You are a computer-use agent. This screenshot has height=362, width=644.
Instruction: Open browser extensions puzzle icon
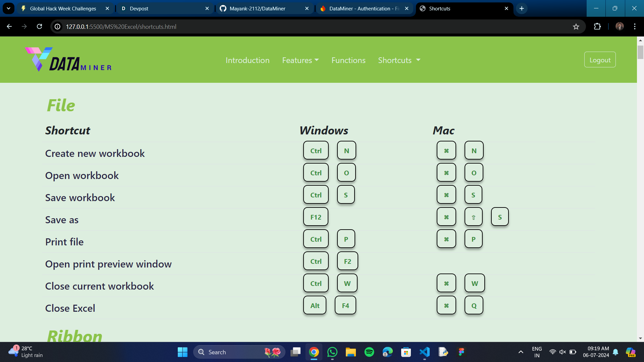point(597,26)
